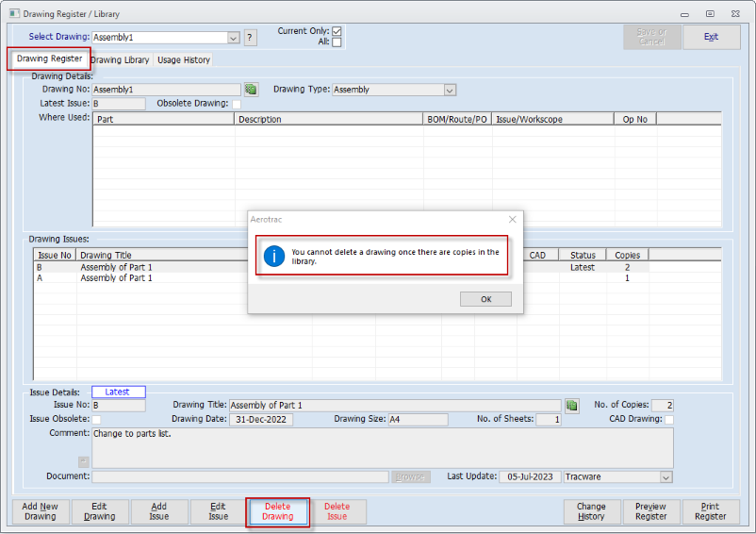The width and height of the screenshot is (756, 534).
Task: Click the green icon beside Drawing No field
Action: (x=251, y=90)
